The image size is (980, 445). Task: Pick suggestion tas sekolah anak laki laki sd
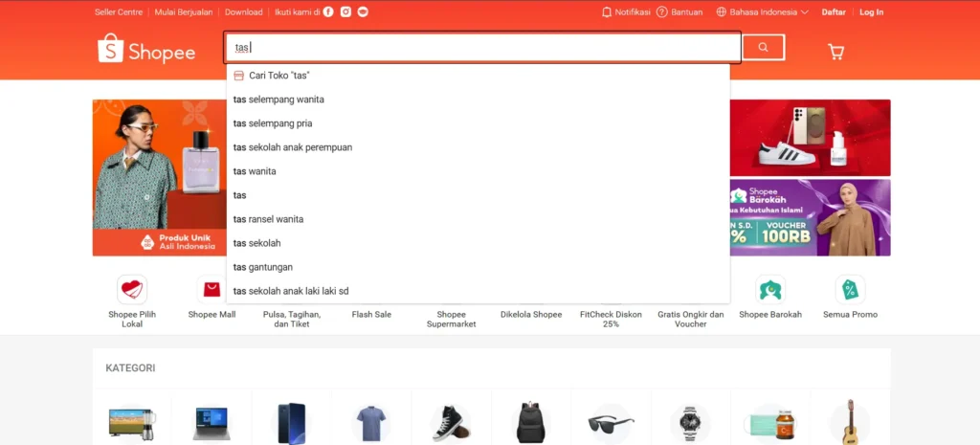coord(479,291)
